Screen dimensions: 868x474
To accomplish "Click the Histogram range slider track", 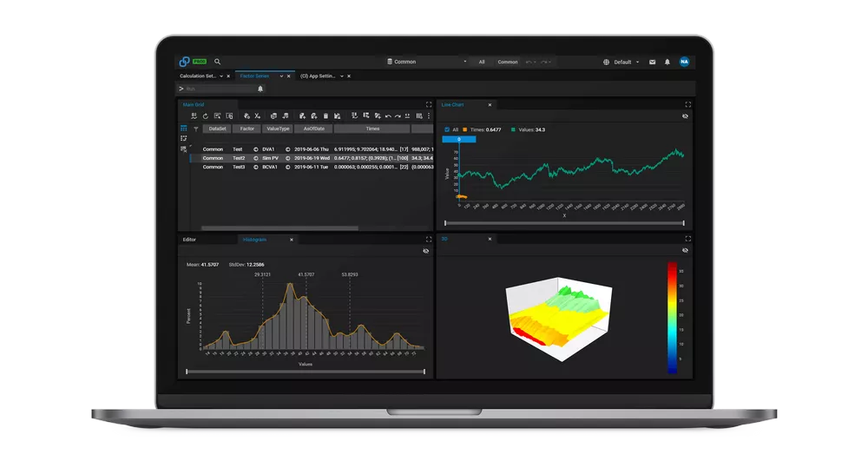I will [306, 372].
